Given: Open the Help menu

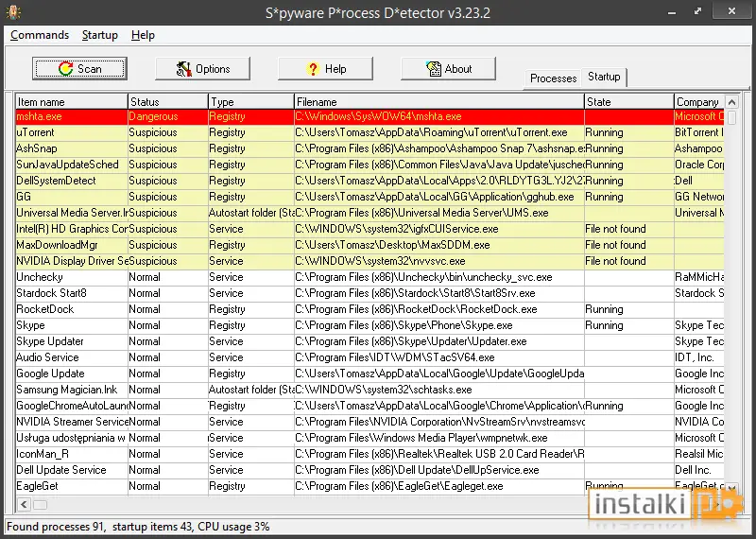Looking at the screenshot, I should [143, 35].
